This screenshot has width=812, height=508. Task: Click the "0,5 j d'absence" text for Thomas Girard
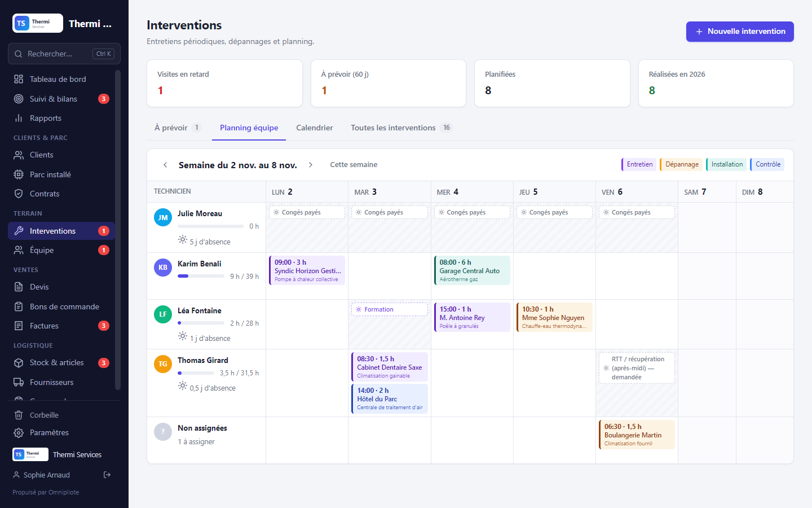213,388
